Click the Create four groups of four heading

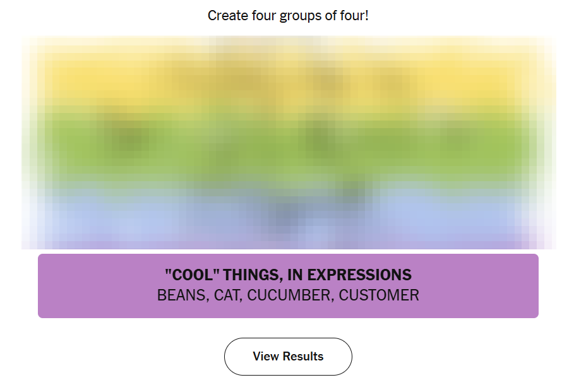coord(288,16)
